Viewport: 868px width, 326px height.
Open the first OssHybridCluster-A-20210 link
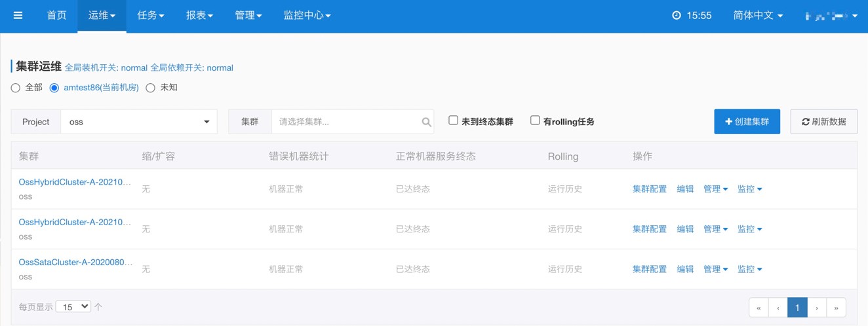coord(75,182)
